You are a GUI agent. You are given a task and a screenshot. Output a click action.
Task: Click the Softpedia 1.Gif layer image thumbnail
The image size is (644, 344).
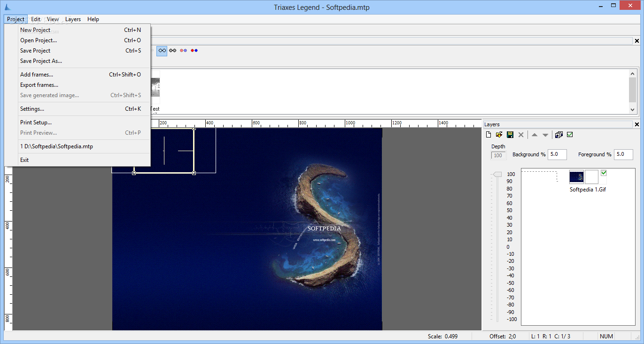pyautogui.click(x=576, y=177)
